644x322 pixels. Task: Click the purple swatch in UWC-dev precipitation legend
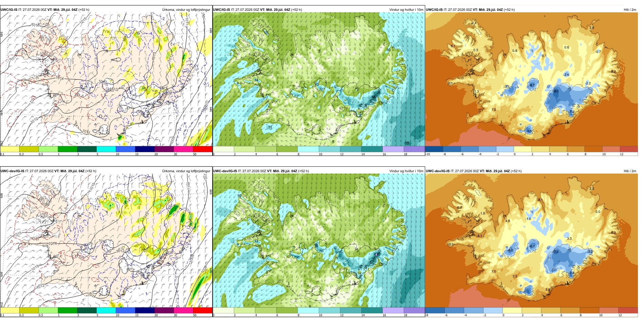[164, 310]
